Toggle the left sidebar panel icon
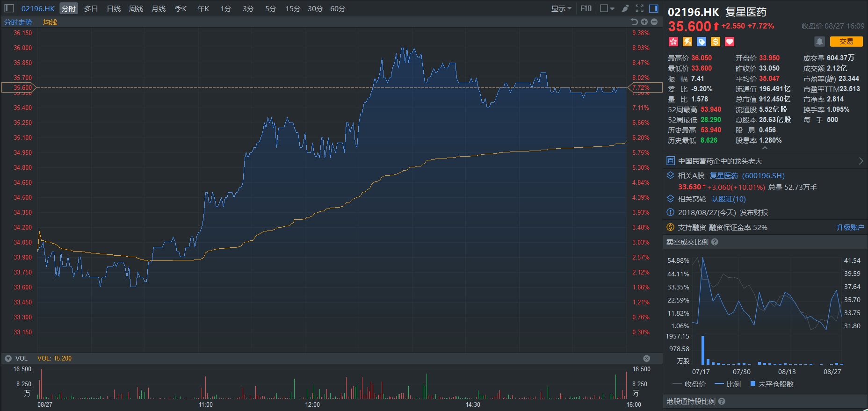 (x=9, y=8)
